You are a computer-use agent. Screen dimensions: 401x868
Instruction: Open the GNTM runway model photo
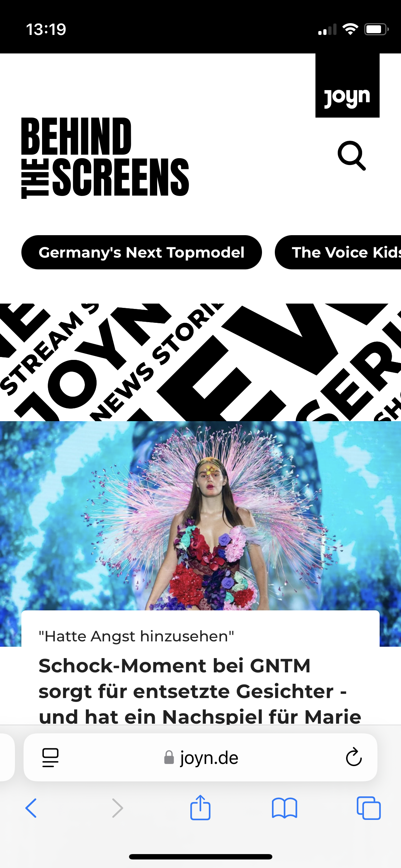pyautogui.click(x=200, y=516)
